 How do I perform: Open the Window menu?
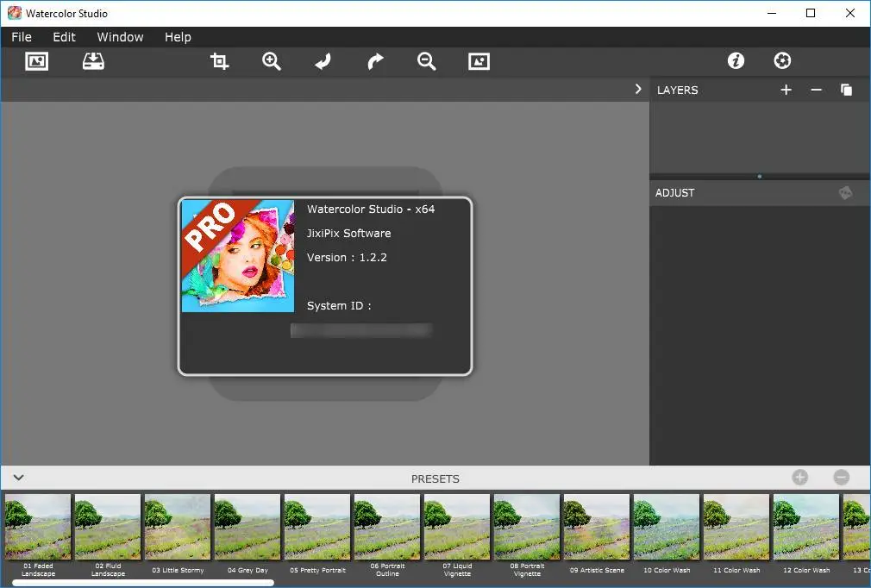click(x=120, y=37)
